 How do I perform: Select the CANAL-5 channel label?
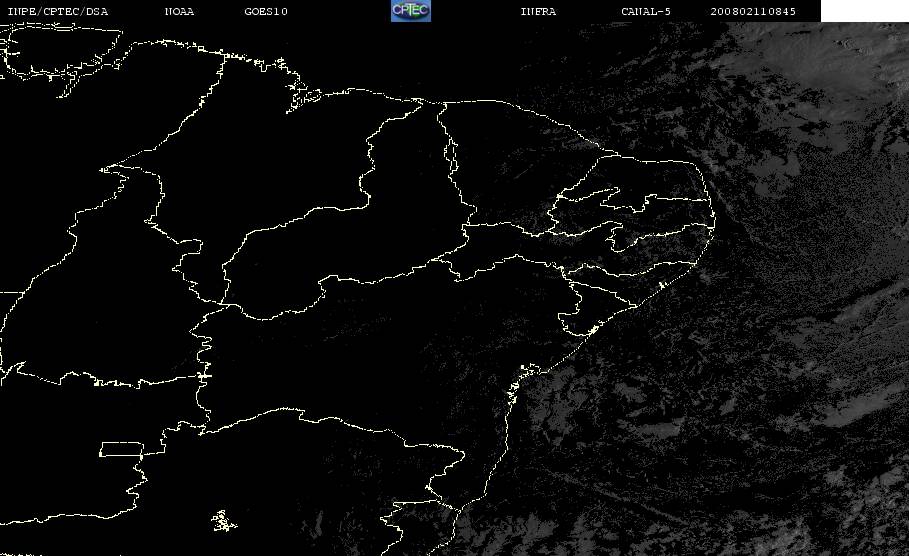pyautogui.click(x=646, y=12)
